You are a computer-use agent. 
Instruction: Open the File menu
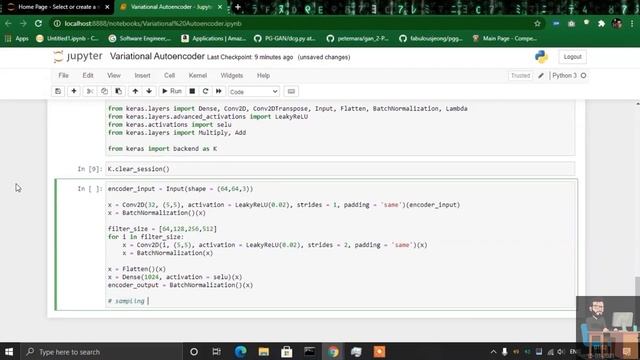(63, 76)
